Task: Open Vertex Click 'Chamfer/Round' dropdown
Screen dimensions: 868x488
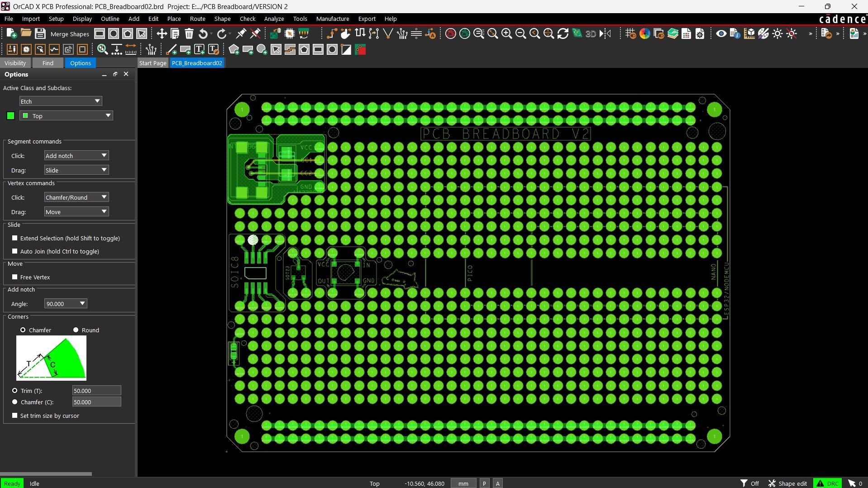Action: (x=76, y=197)
